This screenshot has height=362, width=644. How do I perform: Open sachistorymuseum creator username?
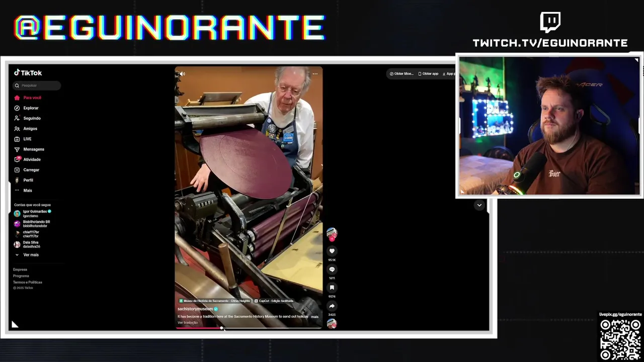(195, 309)
